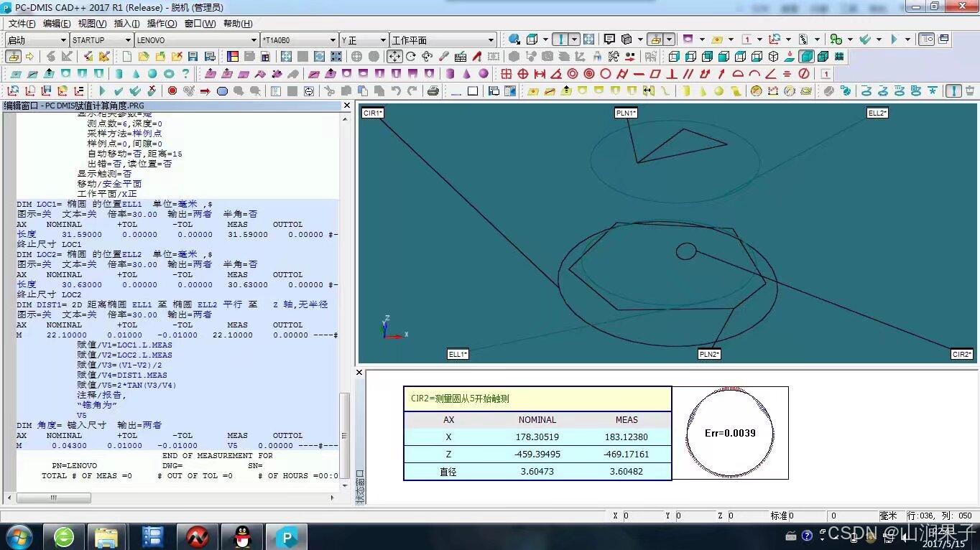Toggle the probe readout exclamation button at far right
The image size is (980, 550).
point(953,91)
